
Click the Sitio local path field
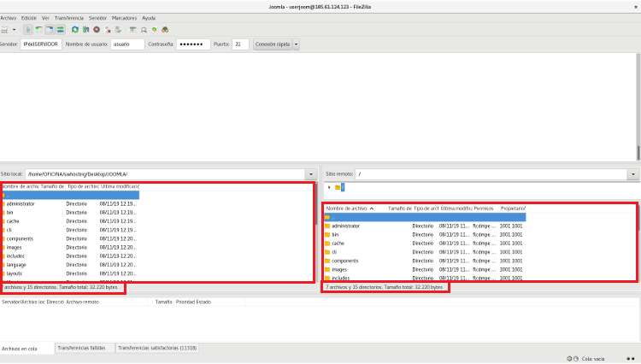[165, 174]
